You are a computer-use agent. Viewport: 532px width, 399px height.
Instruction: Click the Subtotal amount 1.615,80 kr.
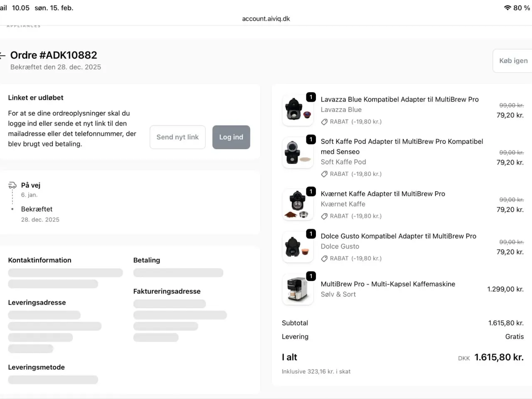[x=506, y=323]
